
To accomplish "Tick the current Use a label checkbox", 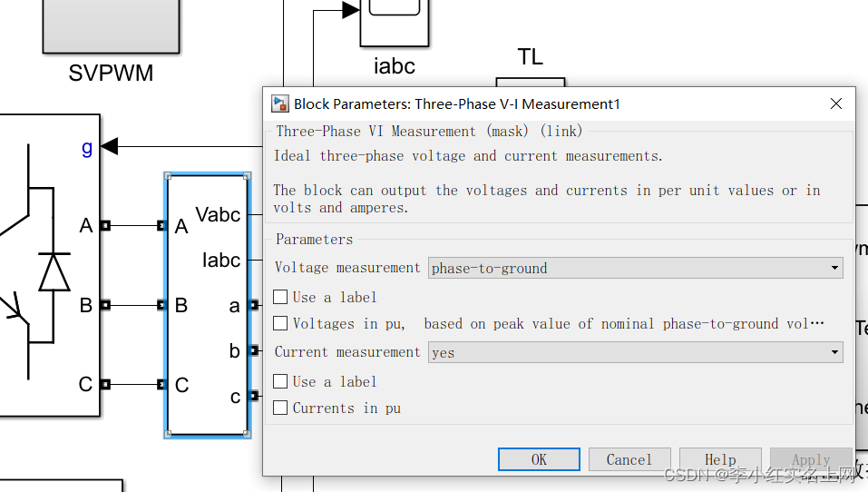I will pos(281,381).
